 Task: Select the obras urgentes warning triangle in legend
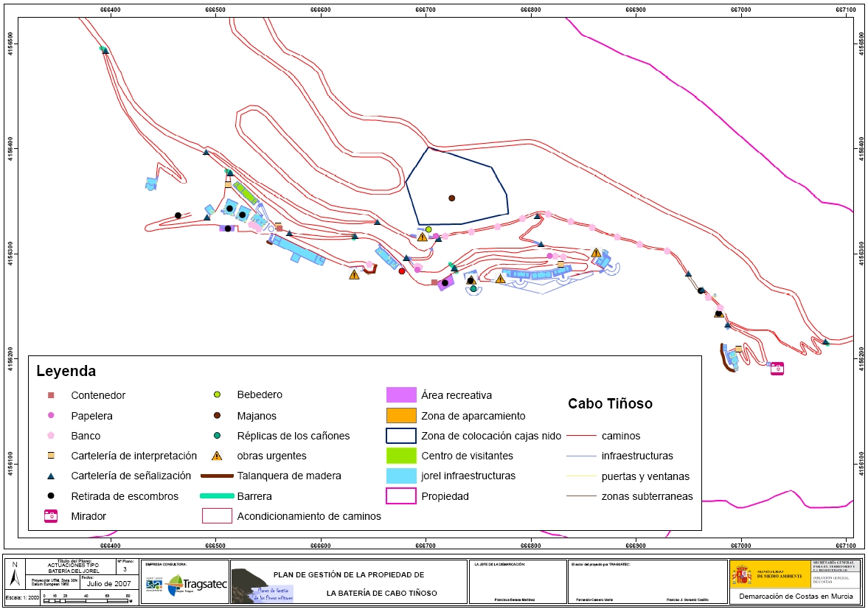(x=217, y=456)
